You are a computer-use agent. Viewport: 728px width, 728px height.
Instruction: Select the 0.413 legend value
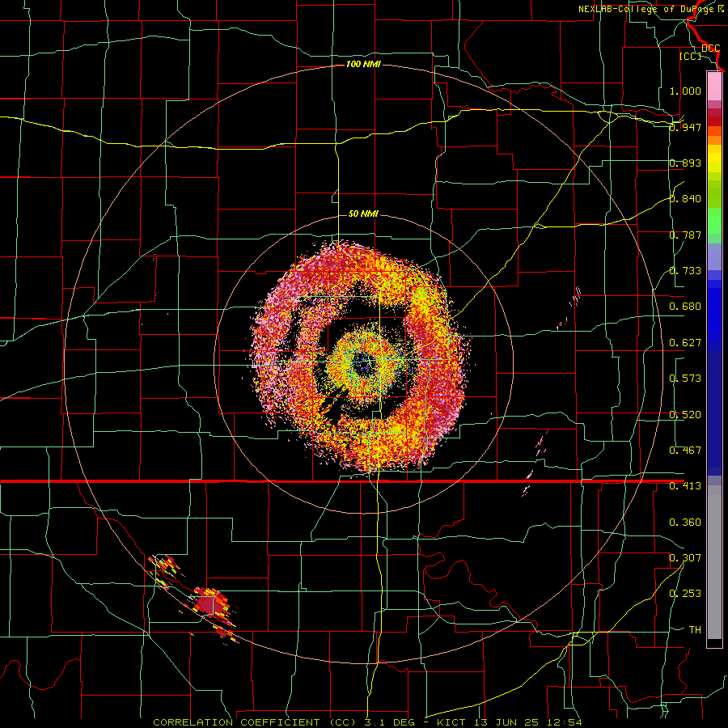pyautogui.click(x=685, y=486)
